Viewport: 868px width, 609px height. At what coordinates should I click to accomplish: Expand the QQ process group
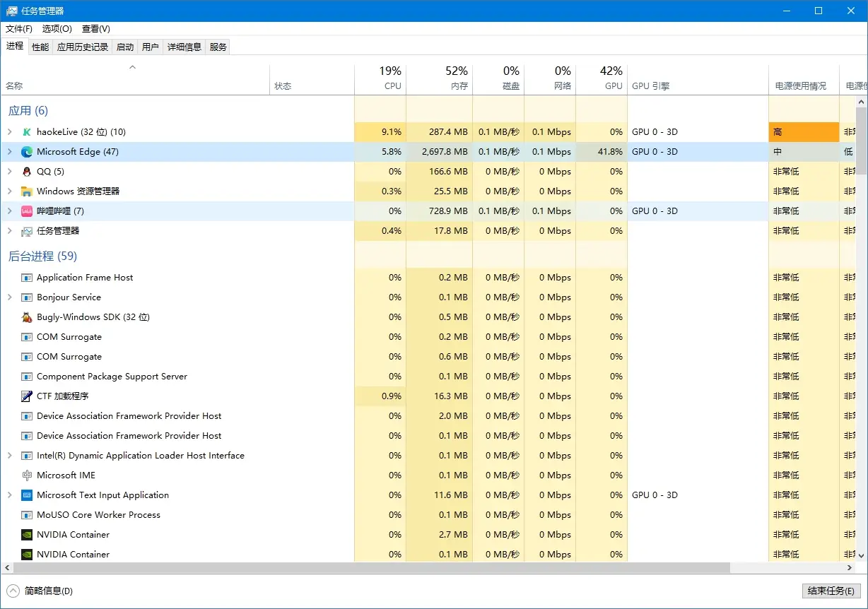pyautogui.click(x=9, y=172)
